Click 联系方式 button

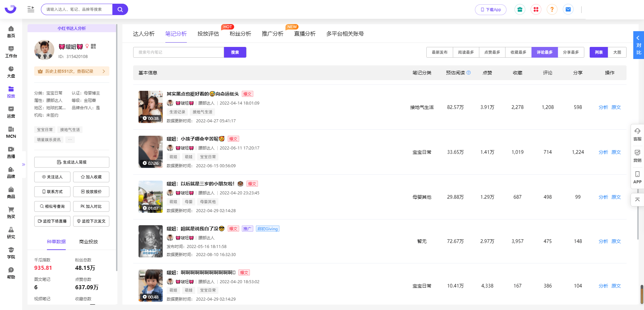click(52, 192)
